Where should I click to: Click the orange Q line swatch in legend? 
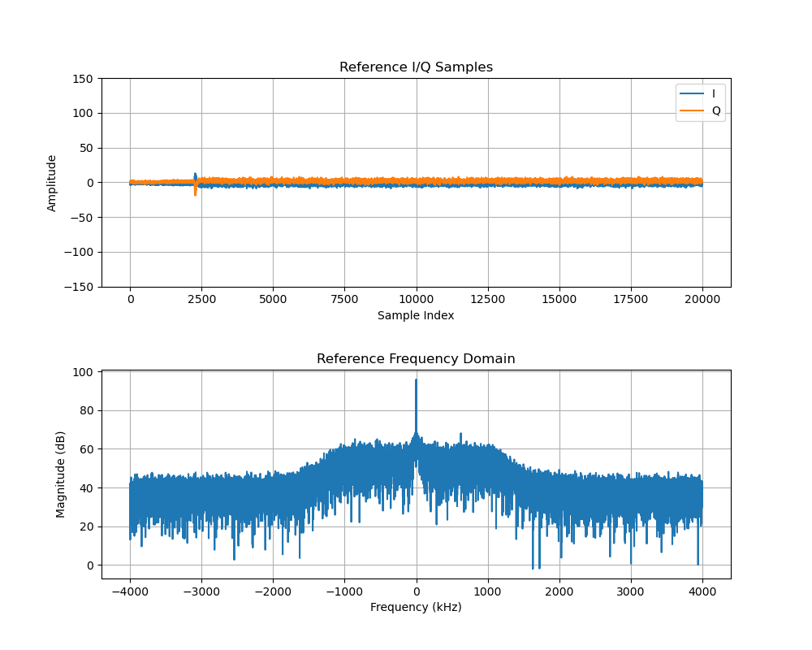tap(692, 110)
